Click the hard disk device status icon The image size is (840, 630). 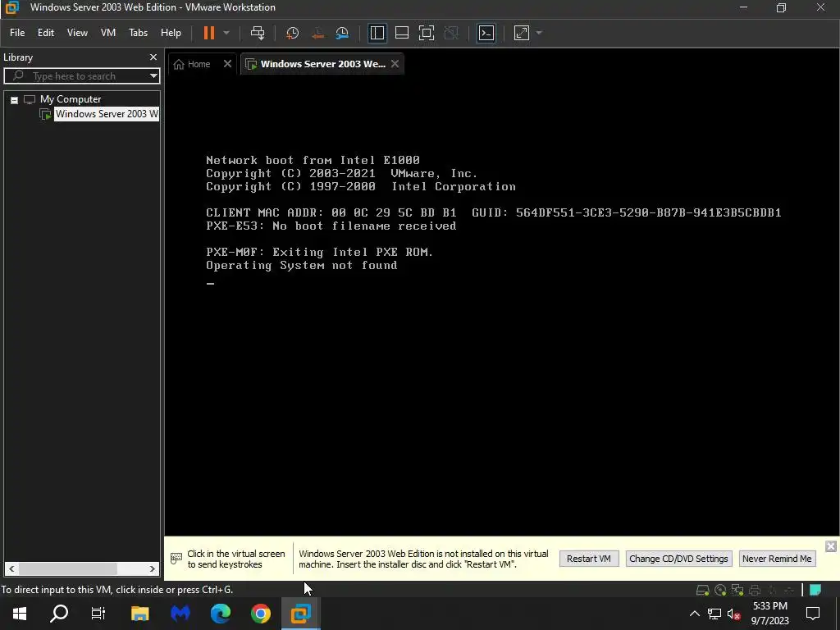(x=702, y=591)
